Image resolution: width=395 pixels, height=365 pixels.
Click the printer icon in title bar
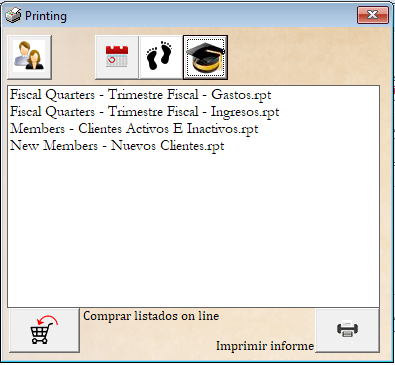point(13,16)
